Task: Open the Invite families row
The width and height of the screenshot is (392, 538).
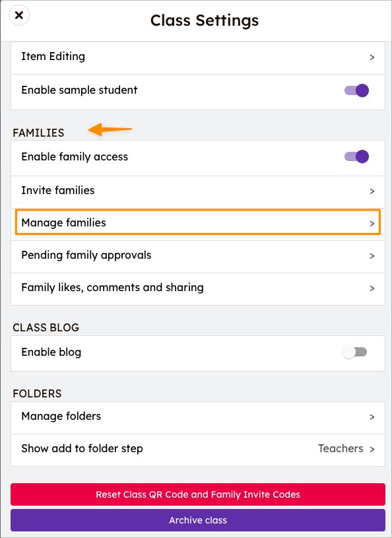Action: (198, 192)
